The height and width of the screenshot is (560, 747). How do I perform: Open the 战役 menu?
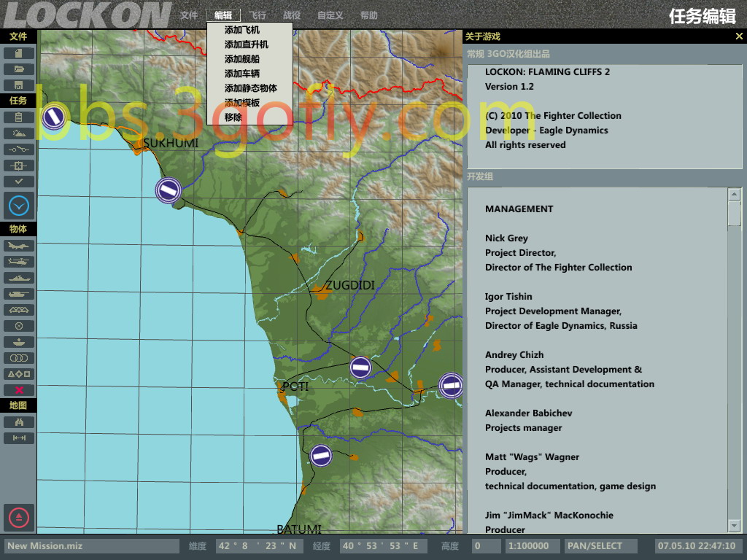[292, 15]
